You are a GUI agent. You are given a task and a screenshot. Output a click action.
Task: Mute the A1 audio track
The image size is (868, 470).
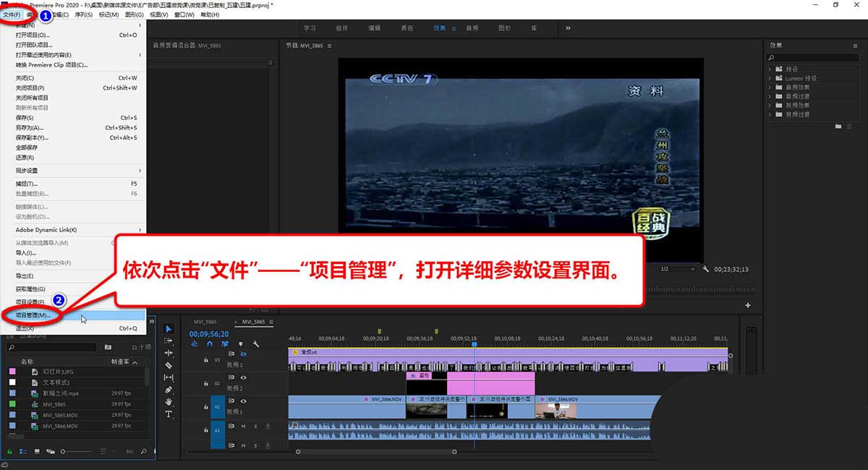point(243,426)
